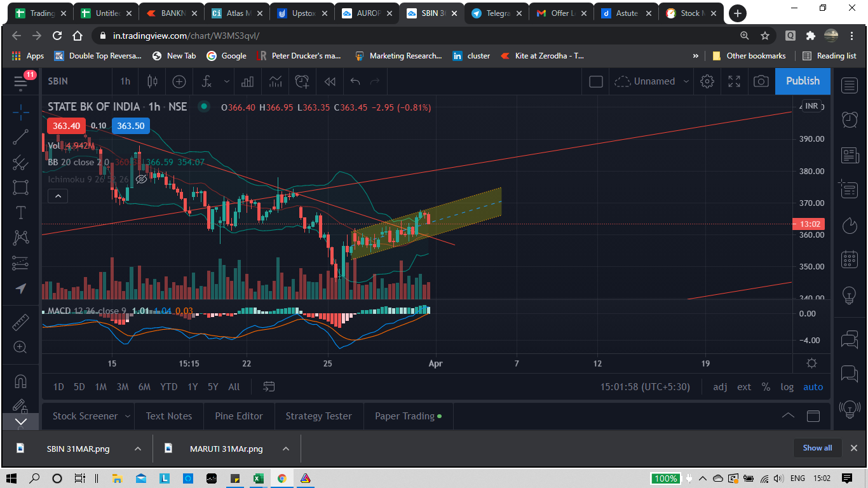Viewport: 868px width, 488px height.
Task: Select the 5D time range
Action: coord(79,386)
